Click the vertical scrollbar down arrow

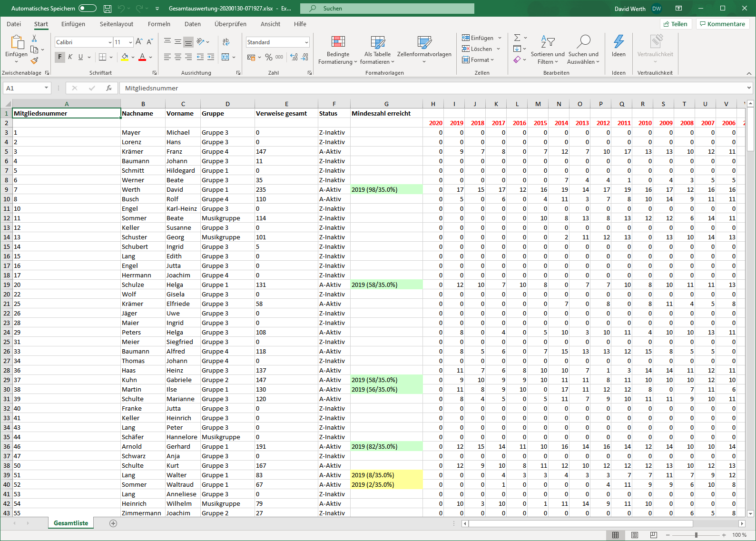coord(750,513)
